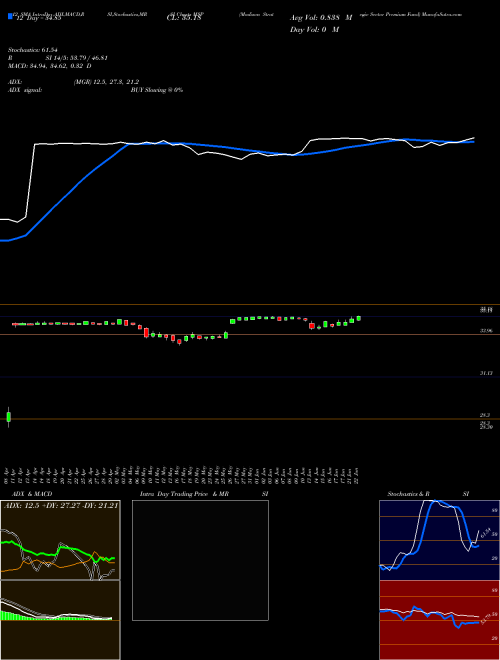Click the 'Day Vol: 0 M' text
The width and height of the screenshot is (500, 660).
tap(315, 30)
